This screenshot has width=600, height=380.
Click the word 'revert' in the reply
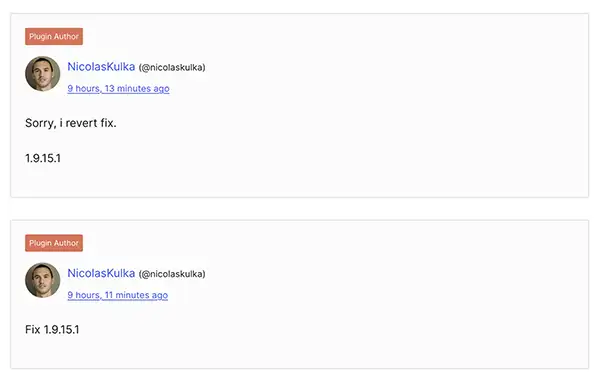82,123
